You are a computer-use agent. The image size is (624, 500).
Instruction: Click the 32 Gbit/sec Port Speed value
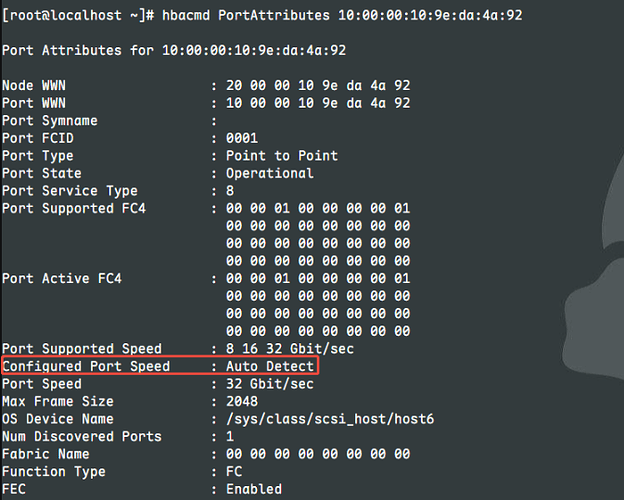(x=269, y=384)
